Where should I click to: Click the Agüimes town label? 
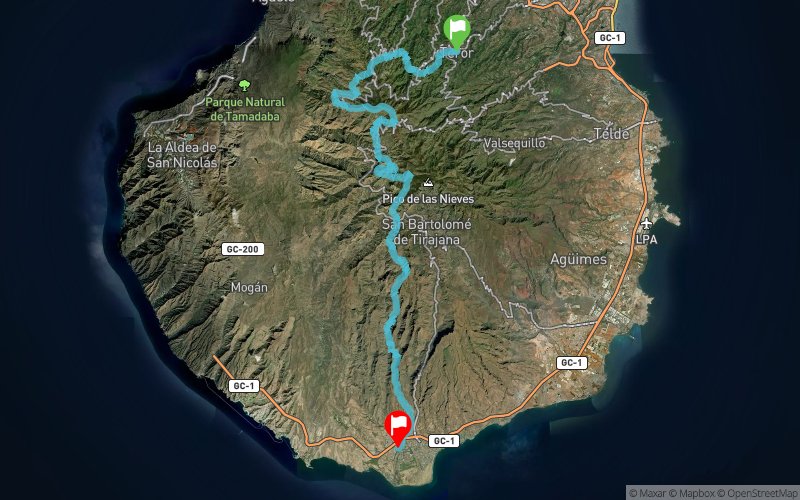pos(579,259)
